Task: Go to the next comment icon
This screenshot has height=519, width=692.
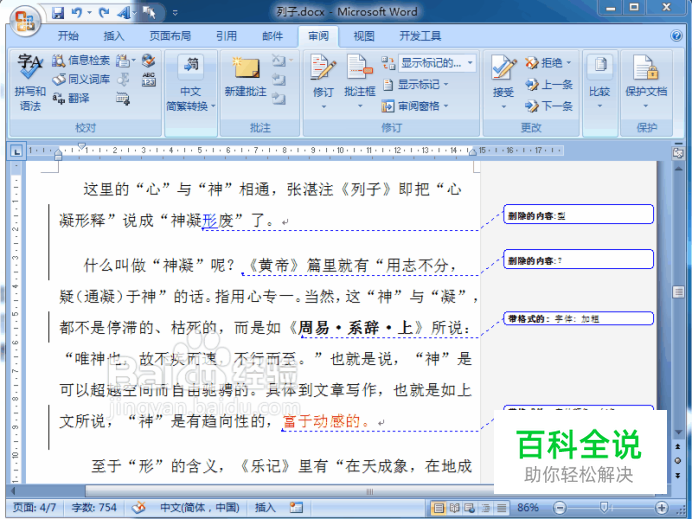Action: tap(279, 98)
